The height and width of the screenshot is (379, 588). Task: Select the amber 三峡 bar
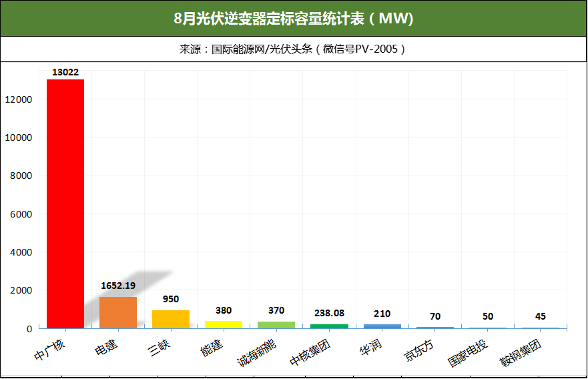[x=171, y=320]
